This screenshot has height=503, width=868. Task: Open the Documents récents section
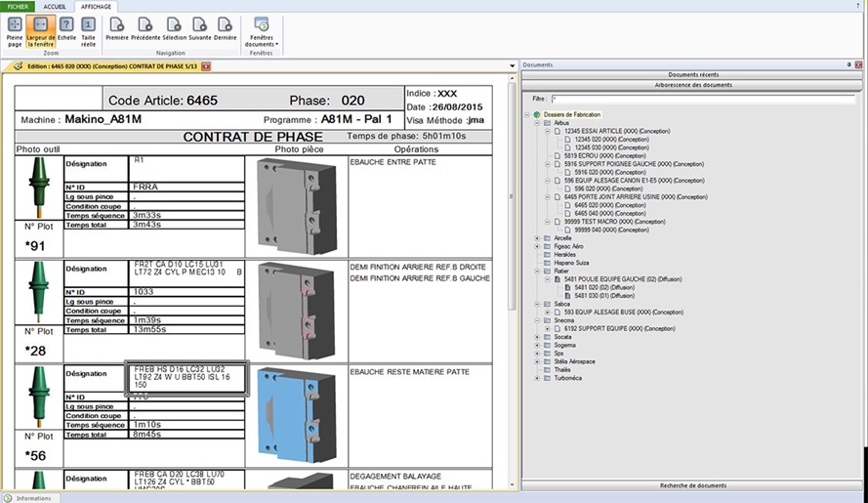pos(693,74)
